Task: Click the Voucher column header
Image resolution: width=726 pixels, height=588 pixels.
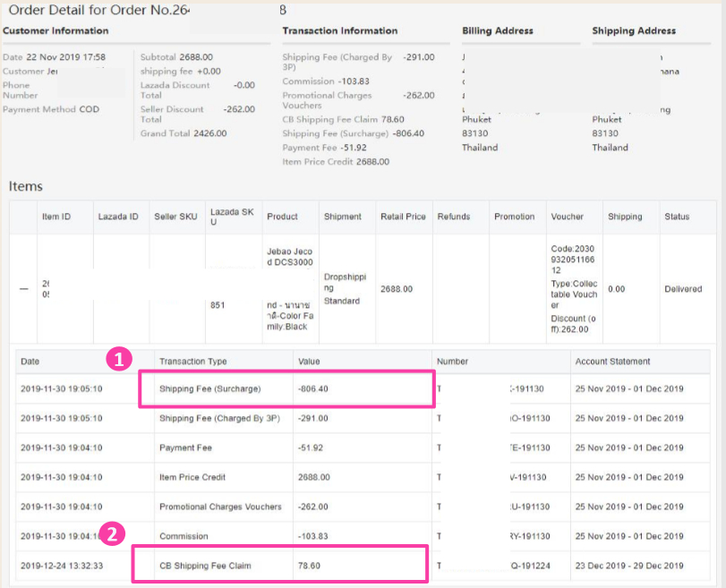Action: pos(567,217)
